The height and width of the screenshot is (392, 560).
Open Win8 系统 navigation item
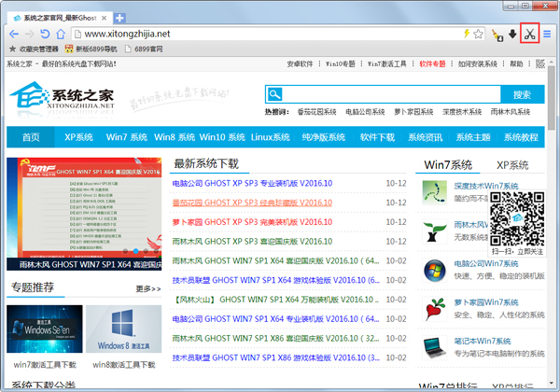[x=175, y=137]
